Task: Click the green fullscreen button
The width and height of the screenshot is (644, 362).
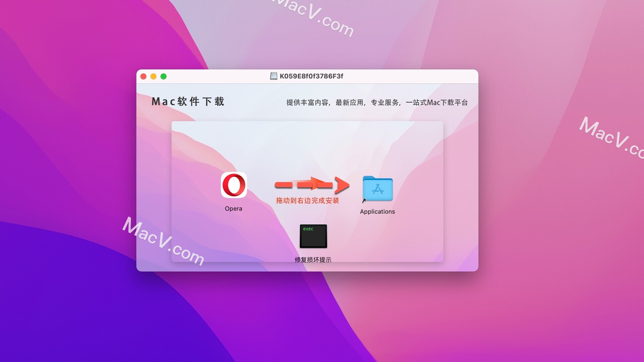Action: 164,76
